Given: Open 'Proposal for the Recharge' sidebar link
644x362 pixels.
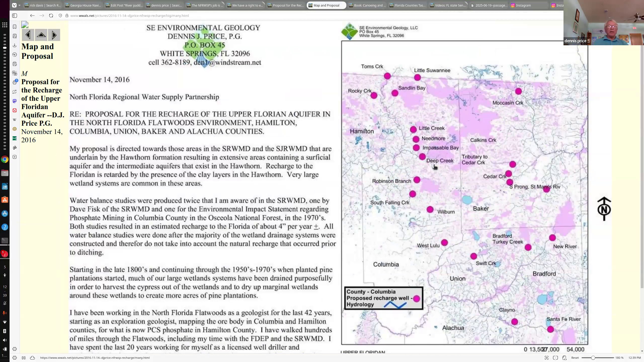Looking at the screenshot, I should pyautogui.click(x=43, y=103).
